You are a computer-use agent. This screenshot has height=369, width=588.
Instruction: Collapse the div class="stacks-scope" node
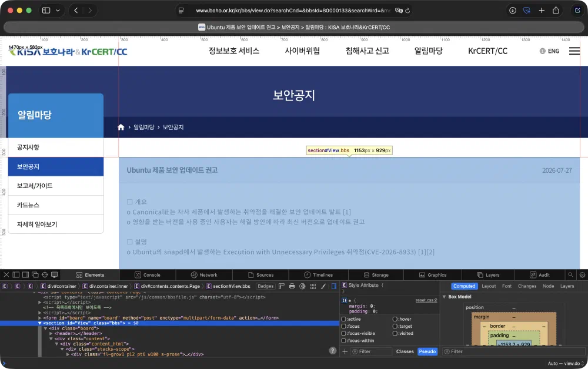pyautogui.click(x=62, y=349)
